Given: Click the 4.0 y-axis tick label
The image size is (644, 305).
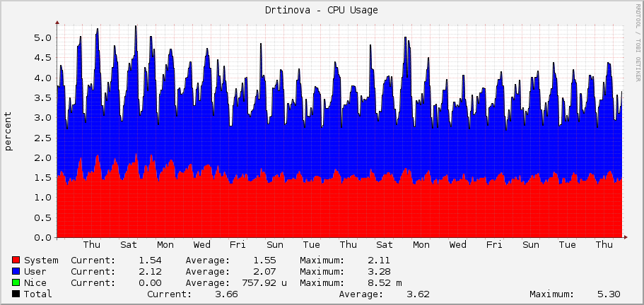Looking at the screenshot, I should [x=42, y=78].
